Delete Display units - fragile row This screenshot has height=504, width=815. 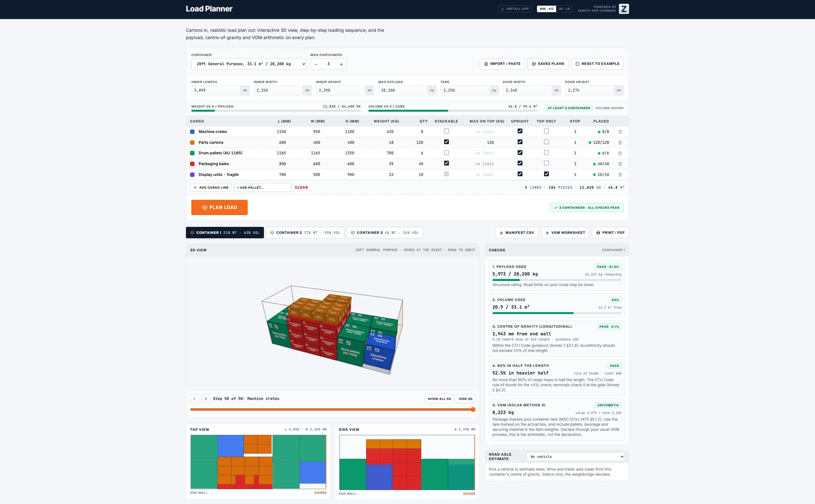[x=620, y=175]
